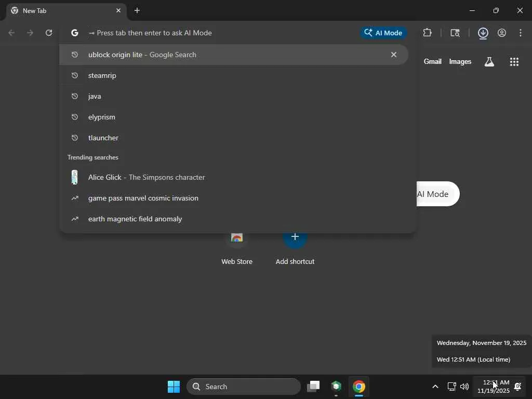Select java history suggestion
Screen dimensions: 532x399
pyautogui.click(x=233, y=96)
